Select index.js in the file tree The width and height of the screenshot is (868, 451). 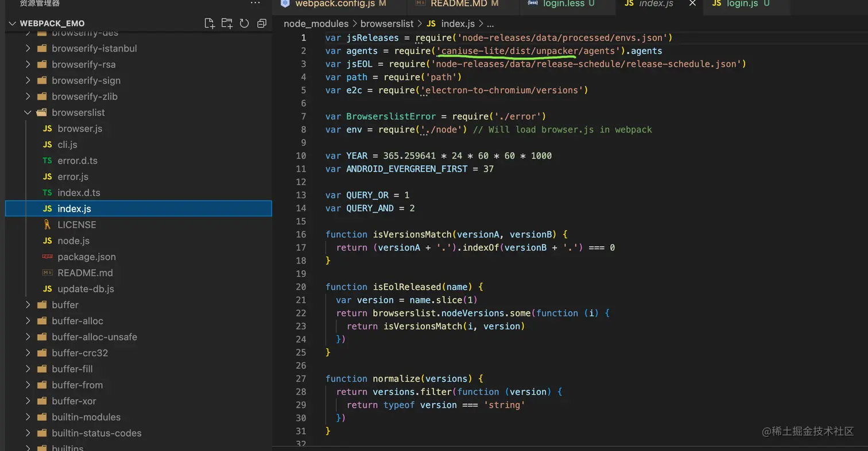click(138, 209)
